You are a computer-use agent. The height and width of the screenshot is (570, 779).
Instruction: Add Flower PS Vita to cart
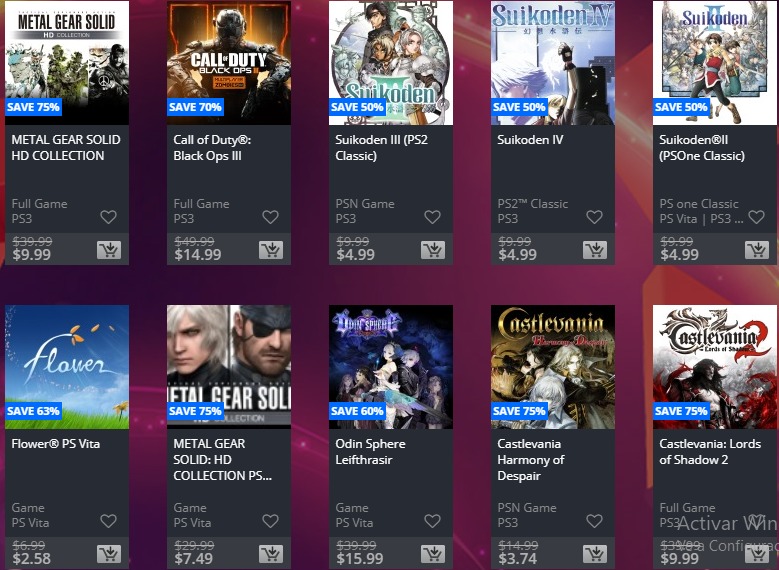pos(109,554)
